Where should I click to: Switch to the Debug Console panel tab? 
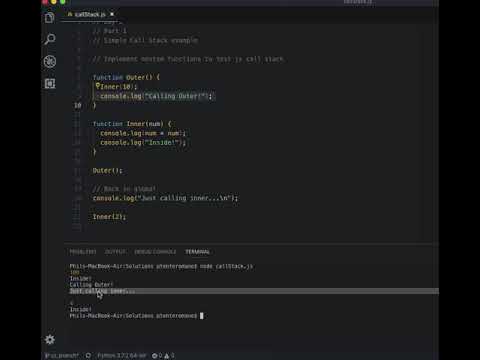pos(155,252)
